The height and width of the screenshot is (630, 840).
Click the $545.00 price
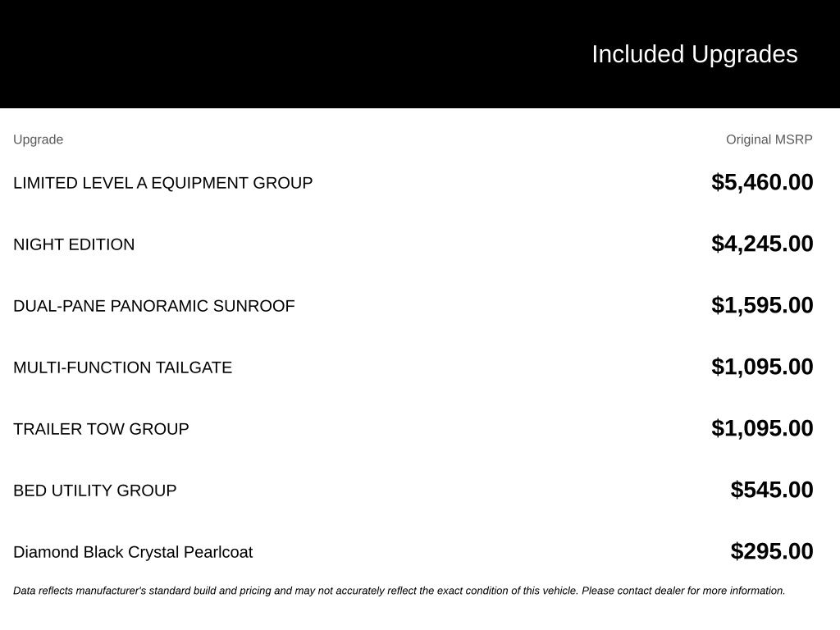[x=772, y=491]
